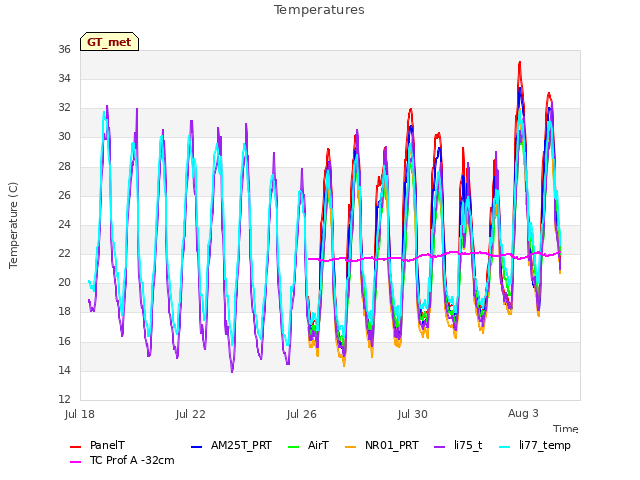This screenshot has width=640, height=480.
Task: Toggle AirT series in legend
Action: (x=308, y=445)
